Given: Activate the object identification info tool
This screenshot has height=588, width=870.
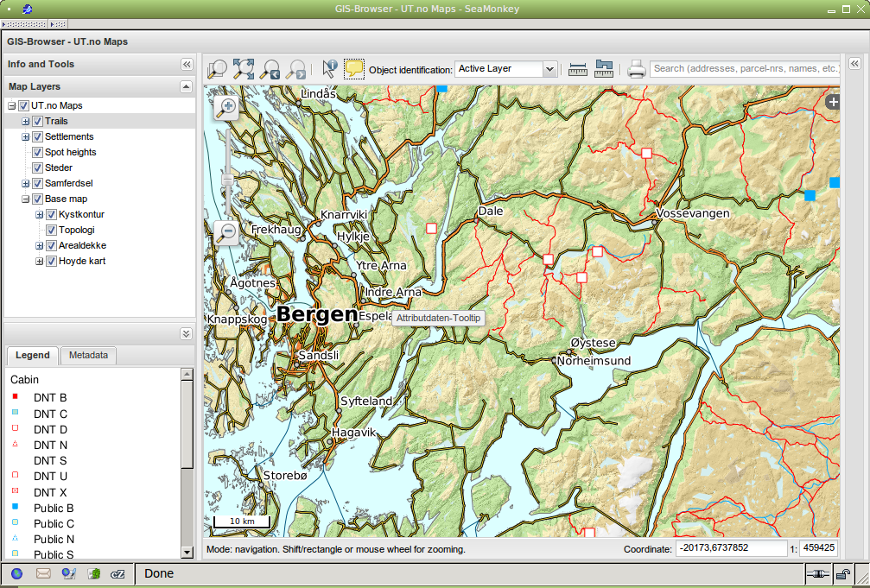Looking at the screenshot, I should (x=329, y=69).
